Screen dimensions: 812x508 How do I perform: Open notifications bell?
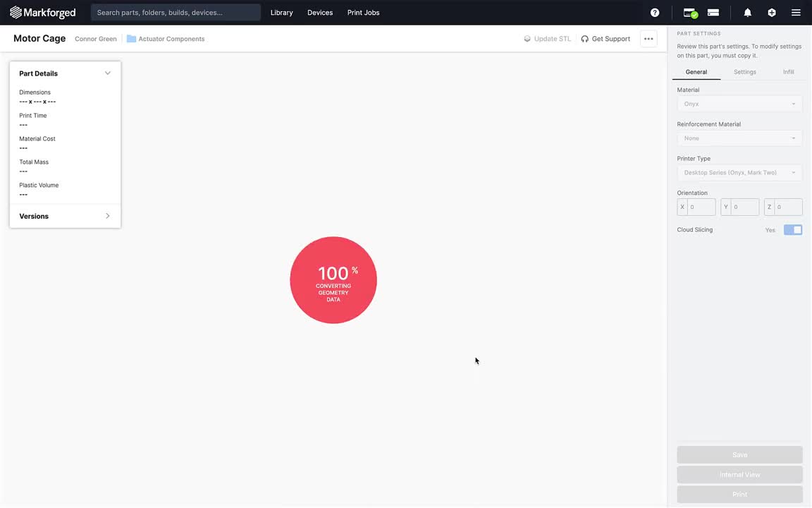[747, 13]
